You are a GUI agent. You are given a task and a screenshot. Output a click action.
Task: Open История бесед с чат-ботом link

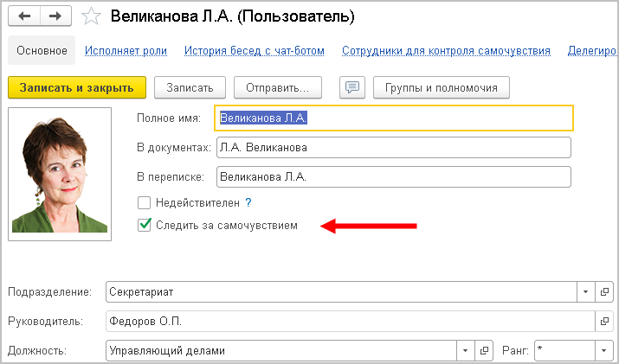(254, 51)
